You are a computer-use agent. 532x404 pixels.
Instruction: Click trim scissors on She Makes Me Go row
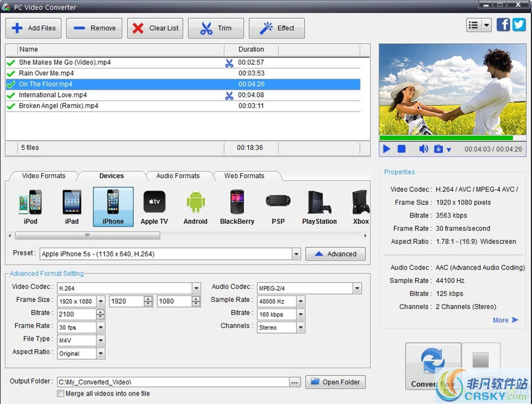(x=229, y=63)
